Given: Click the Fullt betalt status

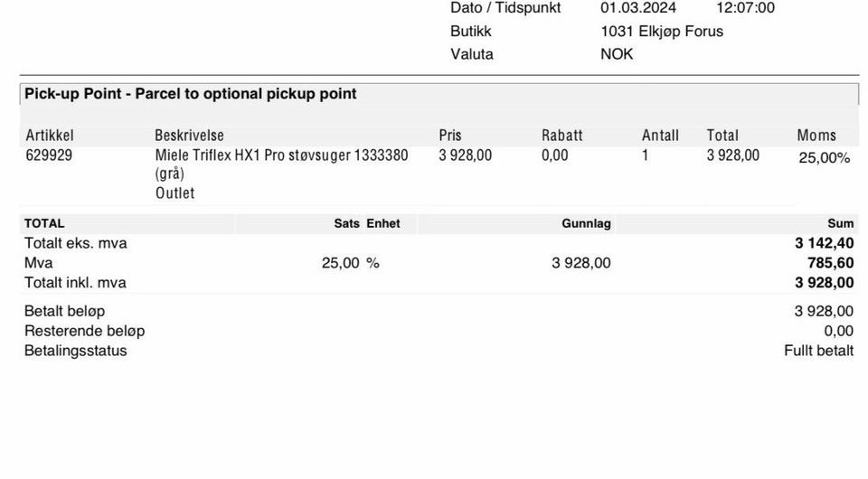Looking at the screenshot, I should tap(818, 351).
